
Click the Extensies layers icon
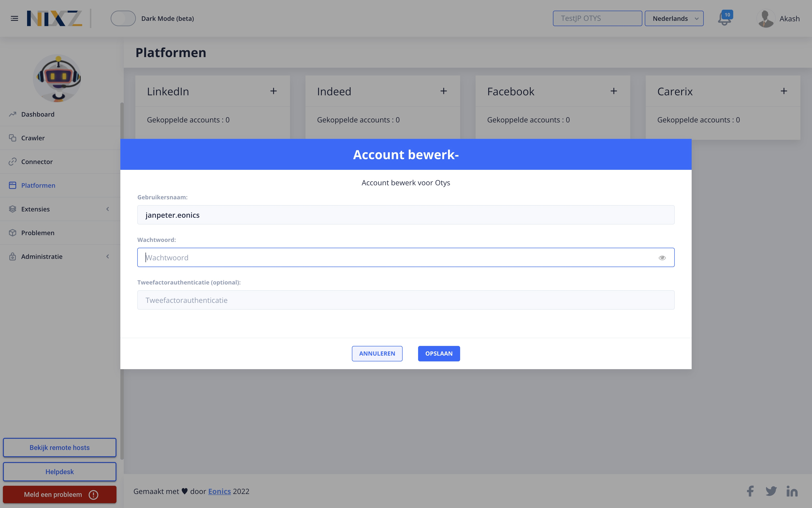click(x=12, y=209)
